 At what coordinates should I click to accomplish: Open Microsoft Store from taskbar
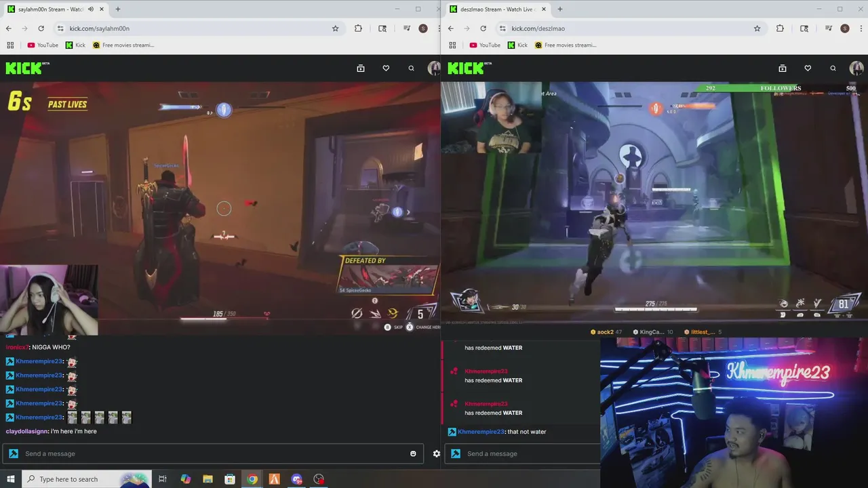click(230, 479)
